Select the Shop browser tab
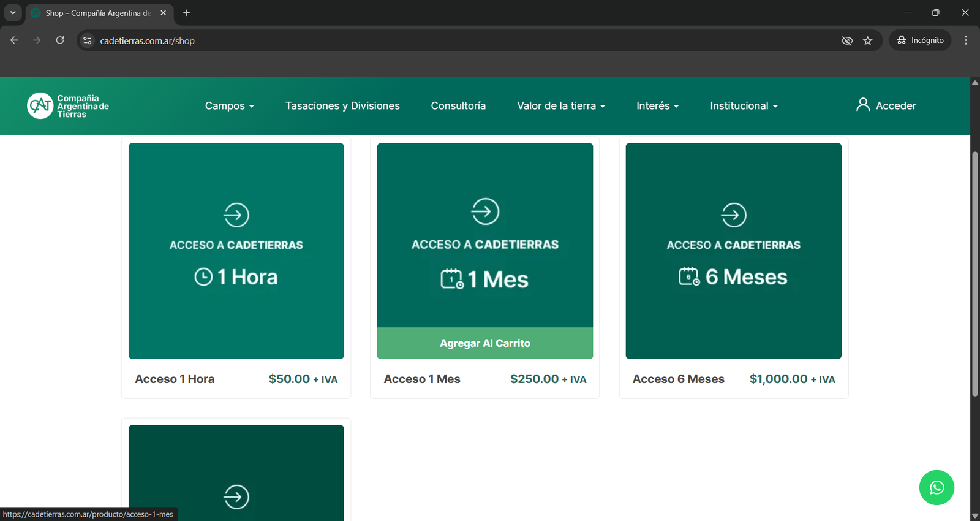The width and height of the screenshot is (980, 521). (x=99, y=13)
